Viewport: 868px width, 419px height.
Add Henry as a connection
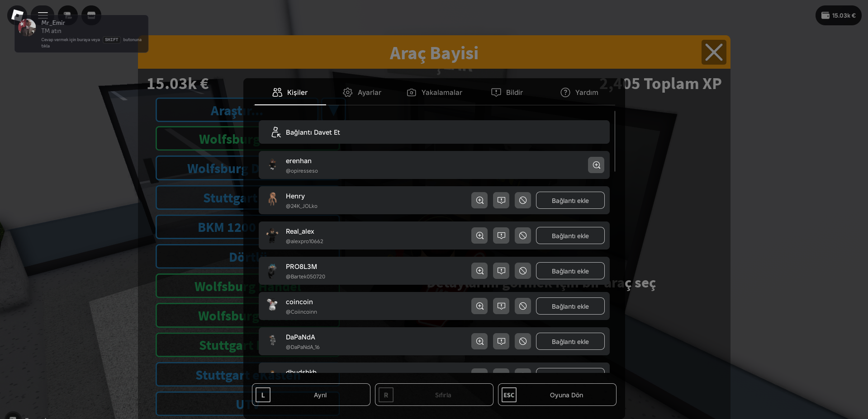point(570,200)
